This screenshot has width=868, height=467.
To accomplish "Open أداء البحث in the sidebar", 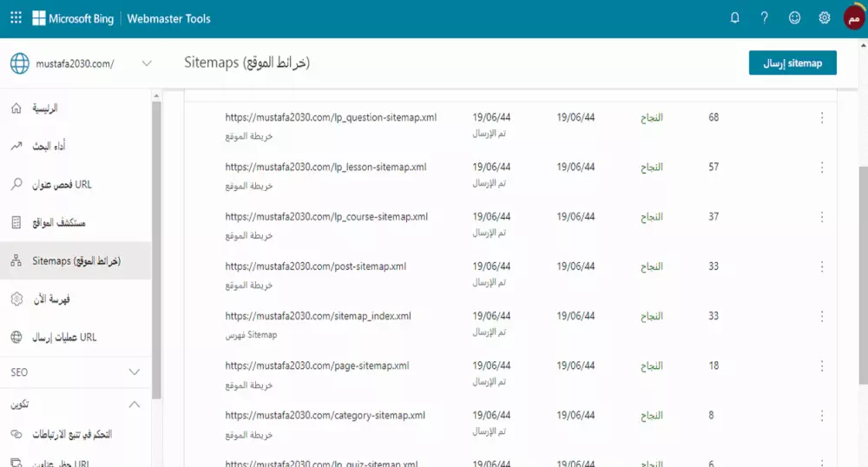I will pos(49,146).
